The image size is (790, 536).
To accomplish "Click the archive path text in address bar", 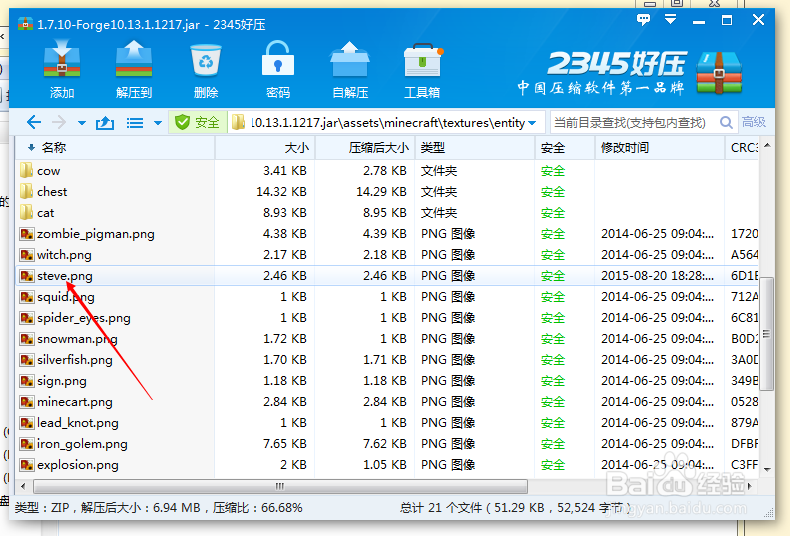I will click(x=388, y=122).
